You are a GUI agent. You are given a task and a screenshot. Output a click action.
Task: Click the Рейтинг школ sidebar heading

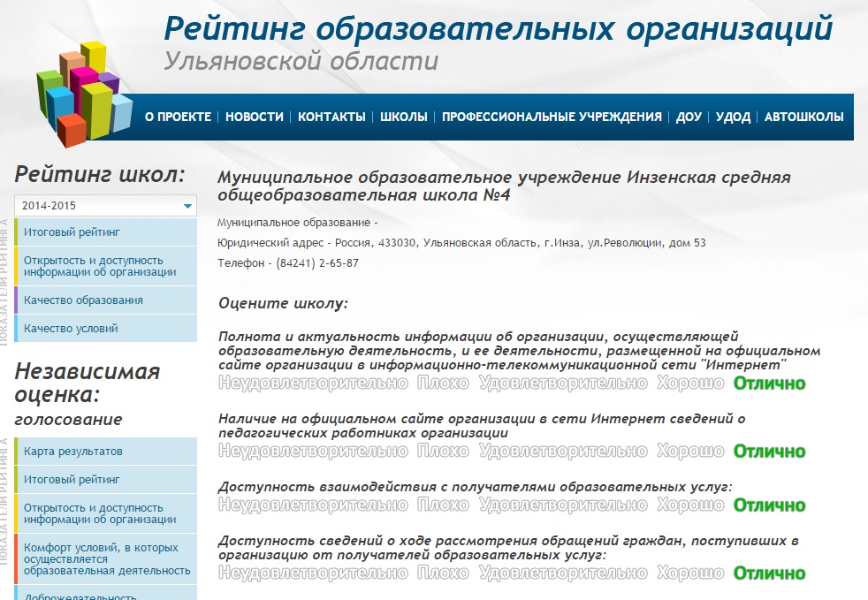(x=100, y=174)
